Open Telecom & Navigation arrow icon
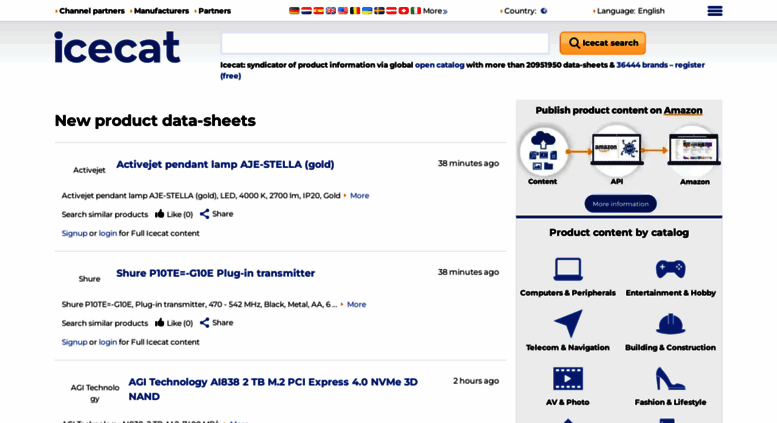The image size is (777, 423). 568,323
